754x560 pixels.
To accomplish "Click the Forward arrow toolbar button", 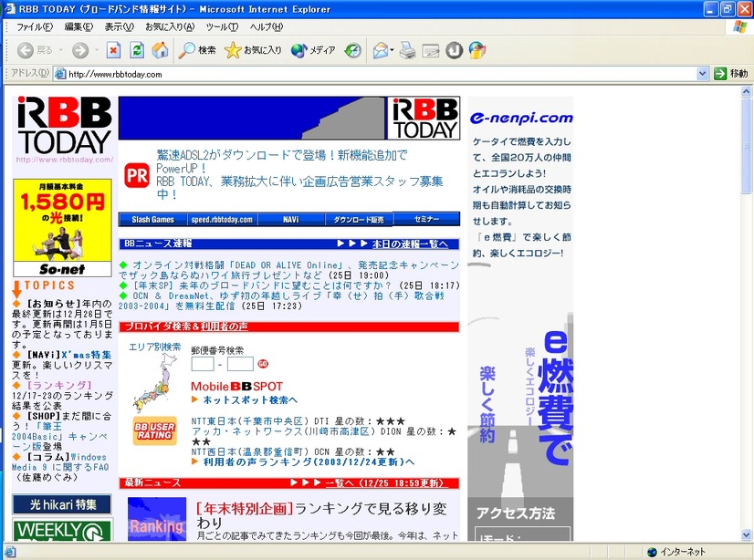I will coord(80,50).
